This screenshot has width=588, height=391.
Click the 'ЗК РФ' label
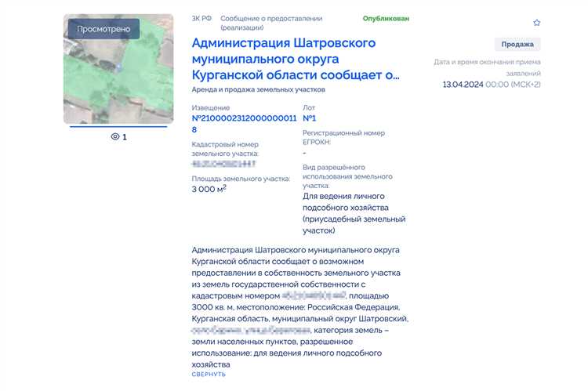[201, 18]
